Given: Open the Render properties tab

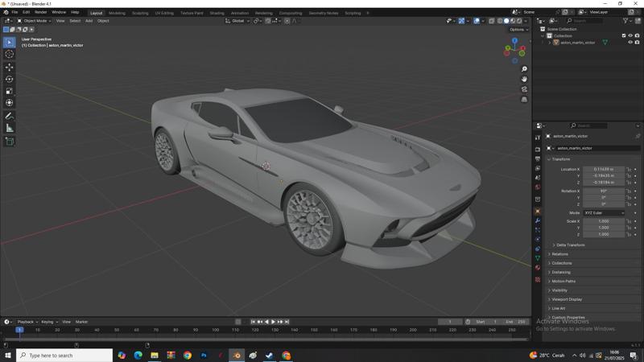Looking at the screenshot, I should [x=538, y=150].
